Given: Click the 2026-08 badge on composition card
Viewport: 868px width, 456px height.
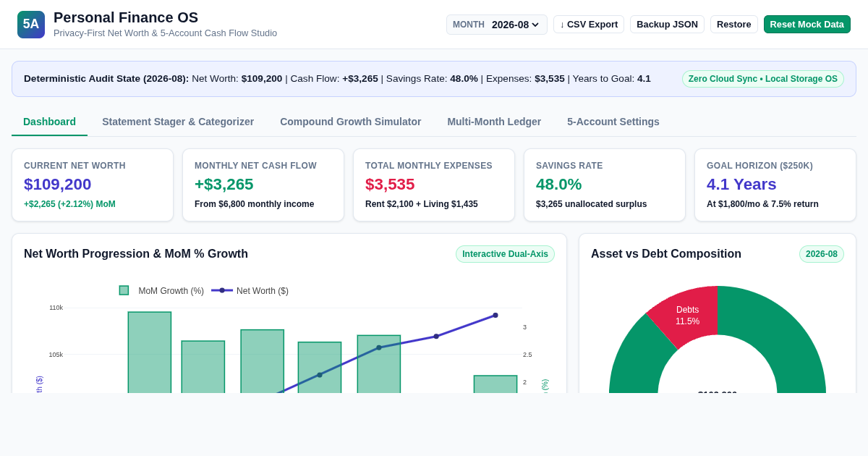Looking at the screenshot, I should [x=822, y=254].
